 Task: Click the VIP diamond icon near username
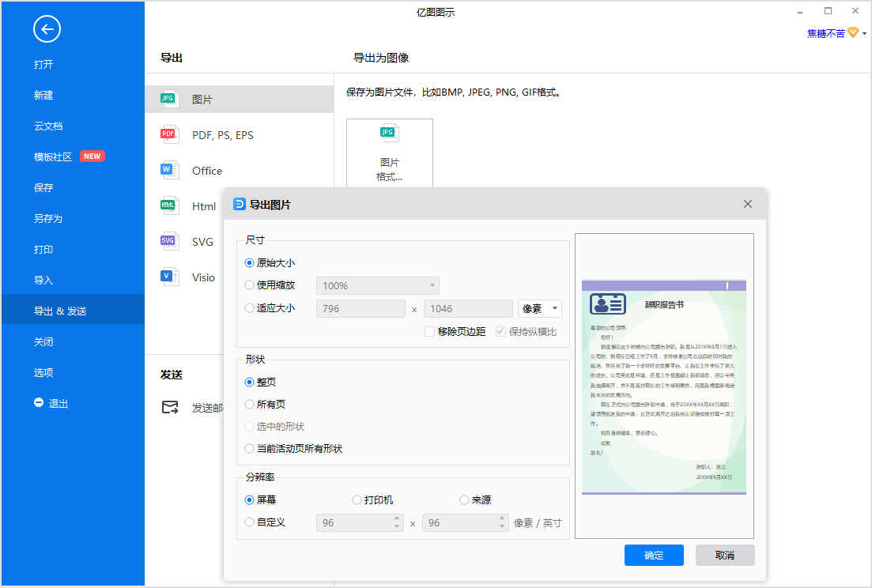[852, 33]
